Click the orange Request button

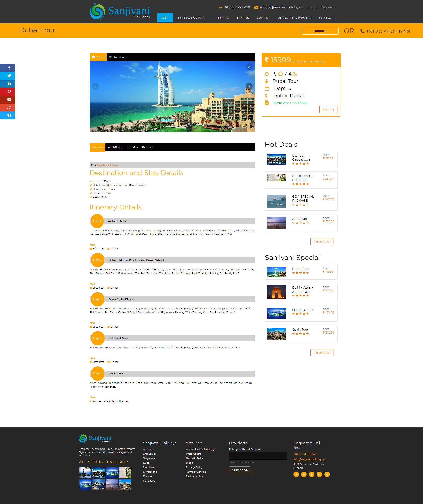320,31
